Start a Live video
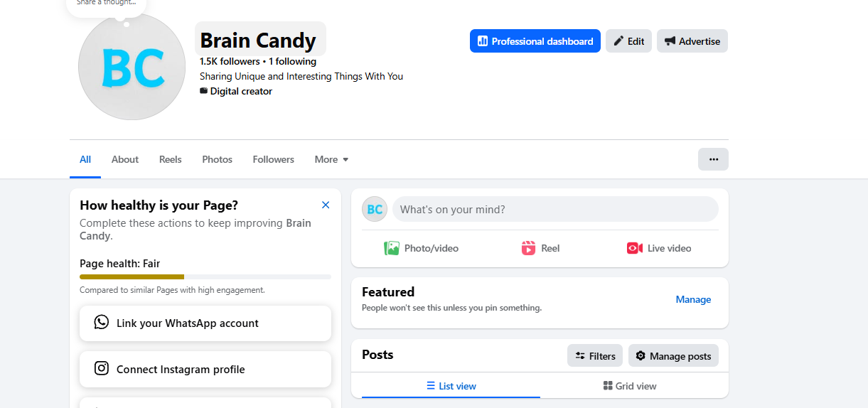Image resolution: width=868 pixels, height=408 pixels. point(659,248)
